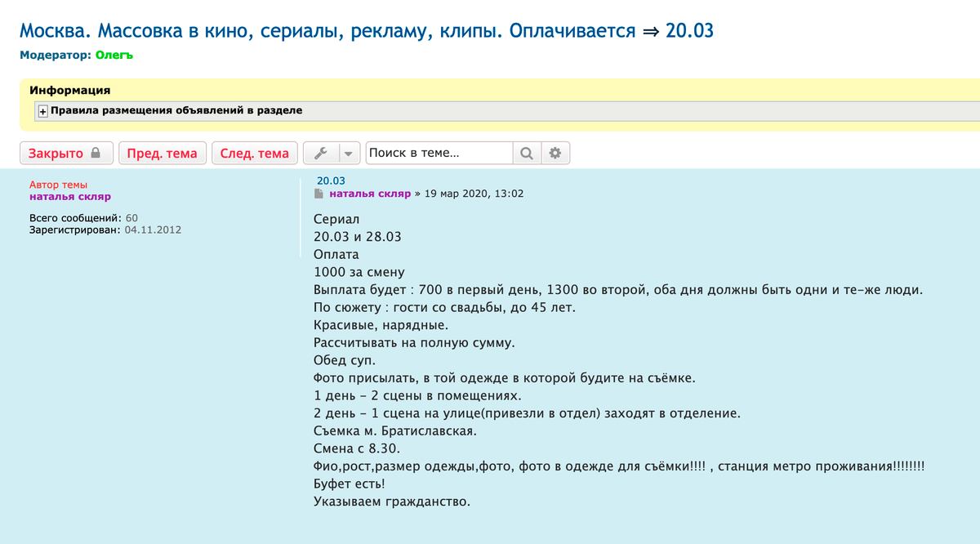The width and height of the screenshot is (980, 544).
Task: Open advanced search gear icon
Action: 555,153
